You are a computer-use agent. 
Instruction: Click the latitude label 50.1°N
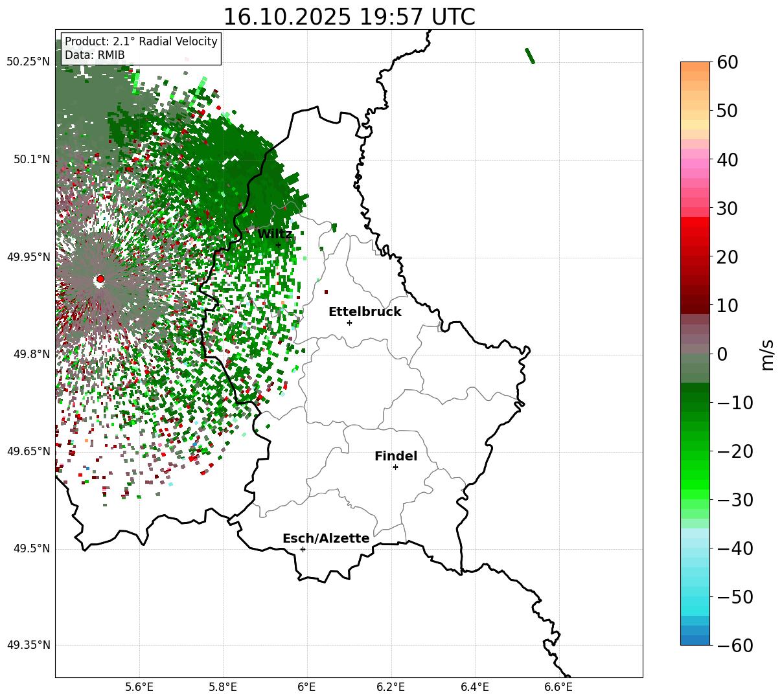pyautogui.click(x=31, y=159)
